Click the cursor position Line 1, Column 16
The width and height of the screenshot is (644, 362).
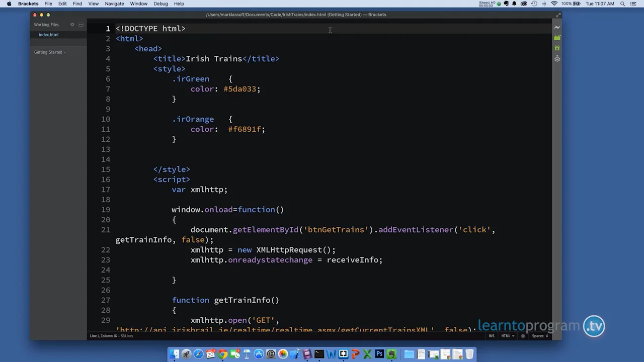click(104, 336)
